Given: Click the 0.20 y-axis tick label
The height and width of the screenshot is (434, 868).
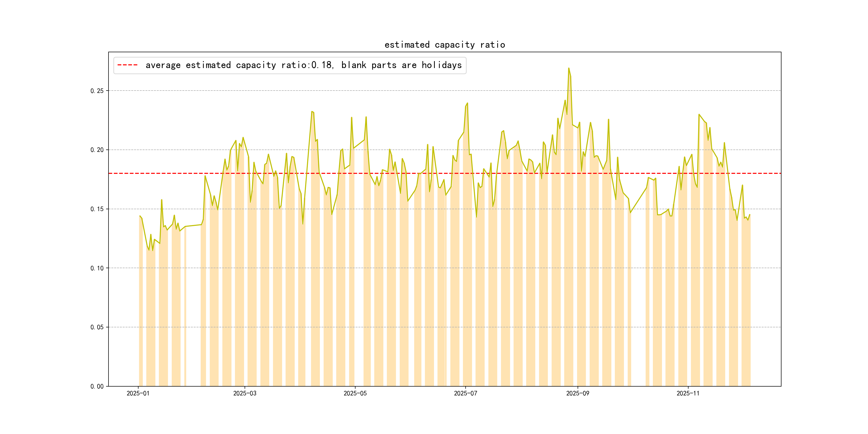Looking at the screenshot, I should [x=97, y=150].
